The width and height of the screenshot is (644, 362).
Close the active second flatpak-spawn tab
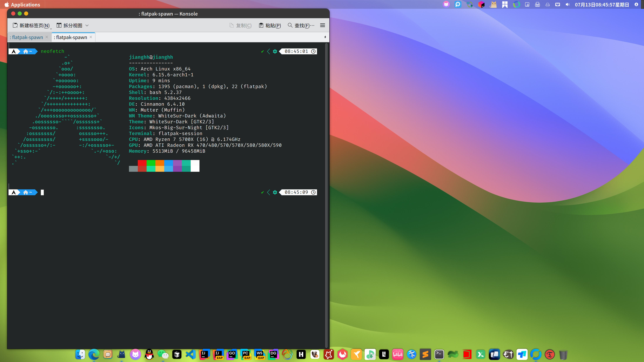(x=91, y=37)
